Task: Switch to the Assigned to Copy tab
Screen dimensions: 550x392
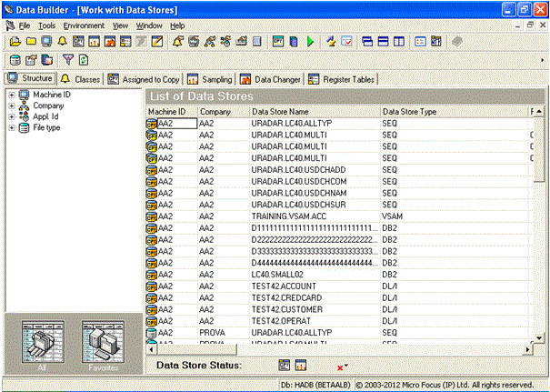Action: [144, 78]
